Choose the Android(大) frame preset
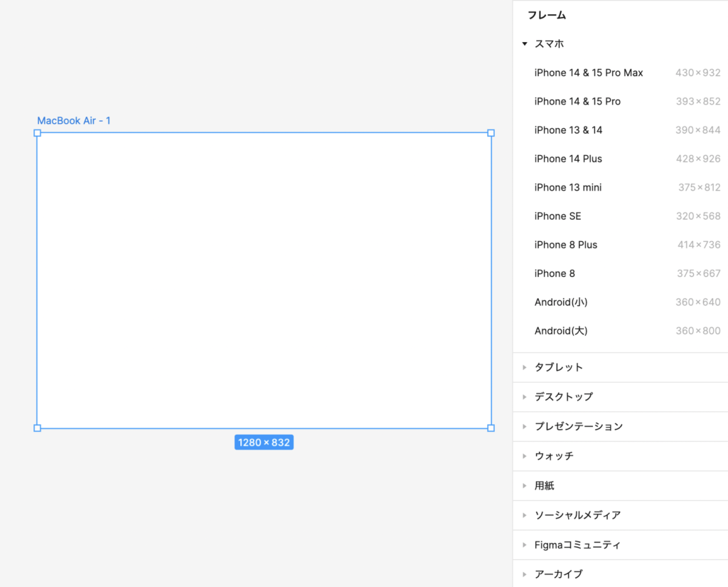The width and height of the screenshot is (728, 587). pos(561,331)
